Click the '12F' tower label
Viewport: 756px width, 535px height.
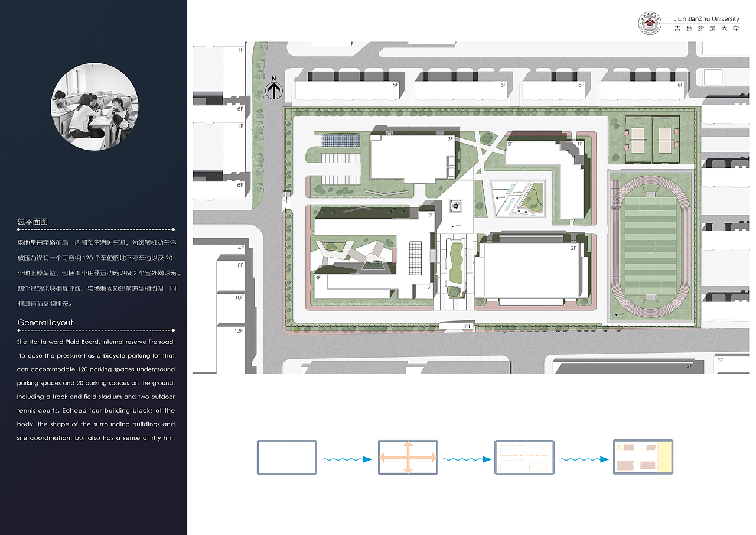[x=239, y=330]
